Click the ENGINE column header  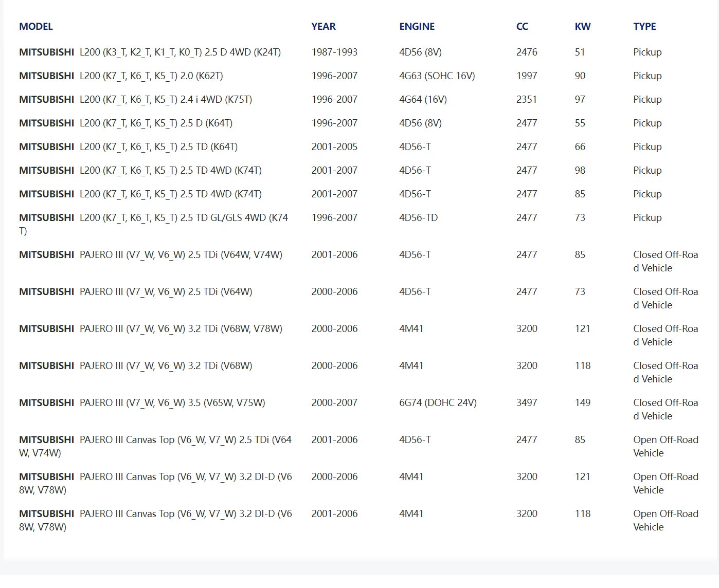[417, 26]
